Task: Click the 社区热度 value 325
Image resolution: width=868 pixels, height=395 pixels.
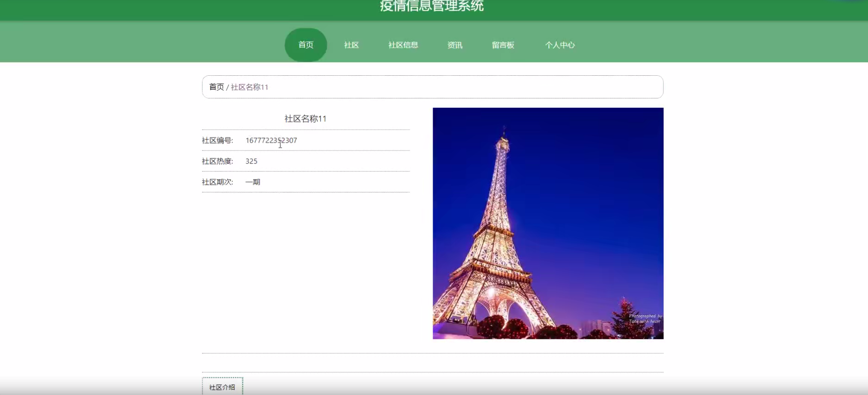Action: 251,161
